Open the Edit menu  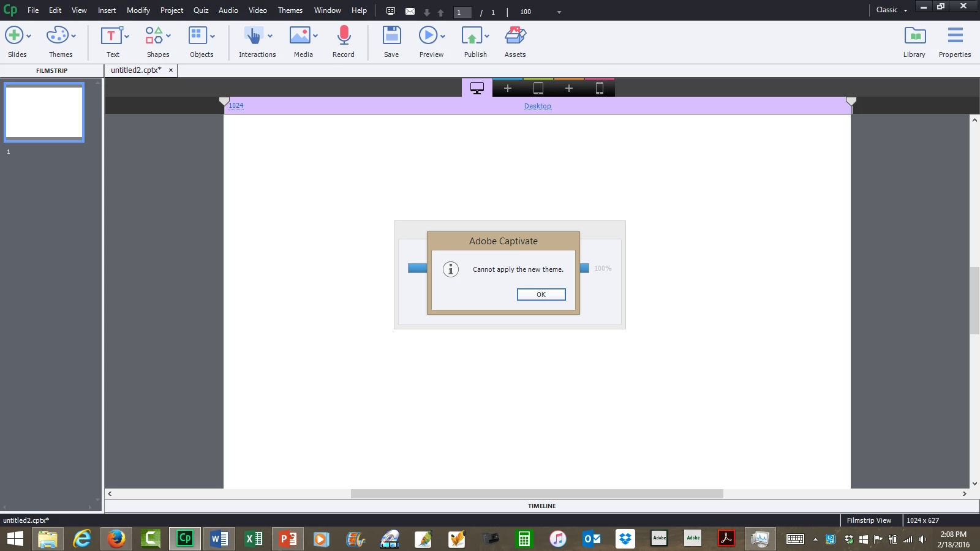[x=55, y=10]
